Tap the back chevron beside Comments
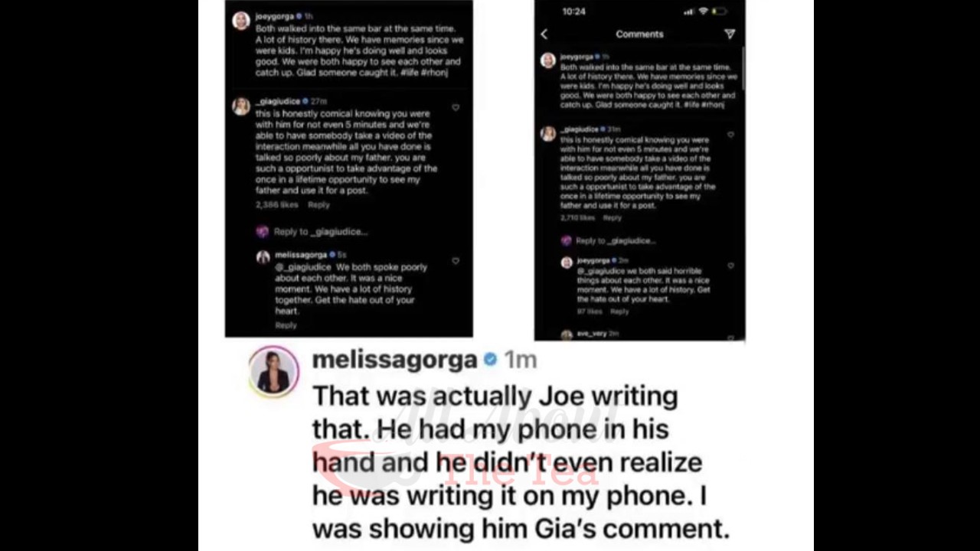The height and width of the screenshot is (551, 980). coord(544,34)
